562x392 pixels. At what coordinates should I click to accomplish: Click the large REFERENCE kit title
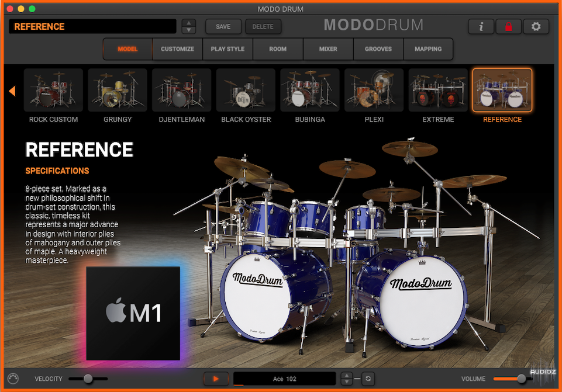point(79,150)
